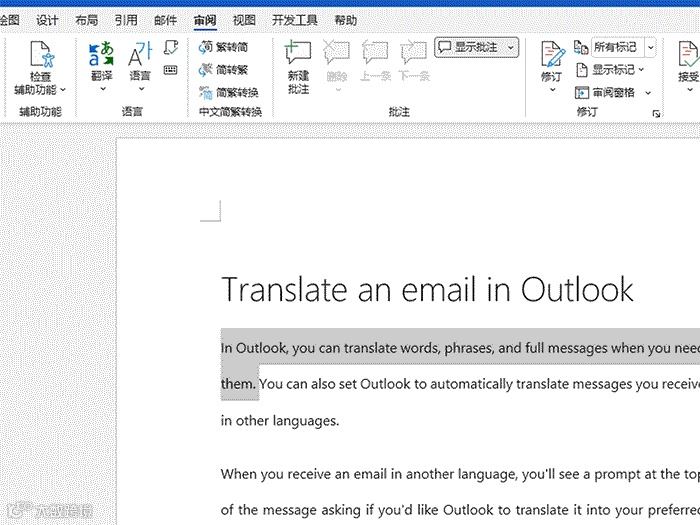Click the Delete comment (删除) icon
The width and height of the screenshot is (700, 525).
336,53
